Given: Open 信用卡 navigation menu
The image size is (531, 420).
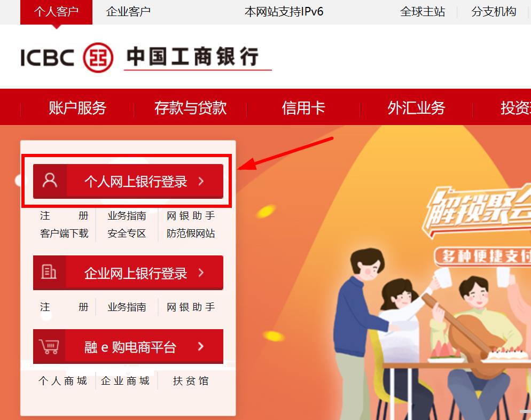Looking at the screenshot, I should (303, 108).
